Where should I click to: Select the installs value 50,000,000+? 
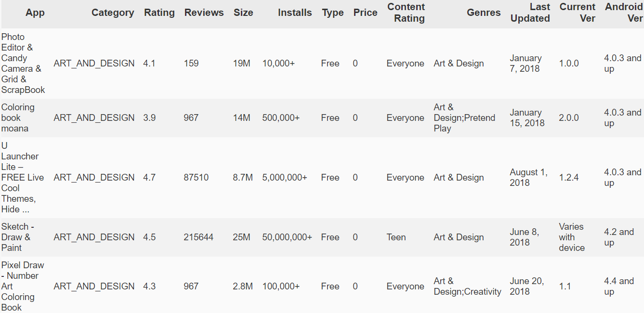(287, 237)
